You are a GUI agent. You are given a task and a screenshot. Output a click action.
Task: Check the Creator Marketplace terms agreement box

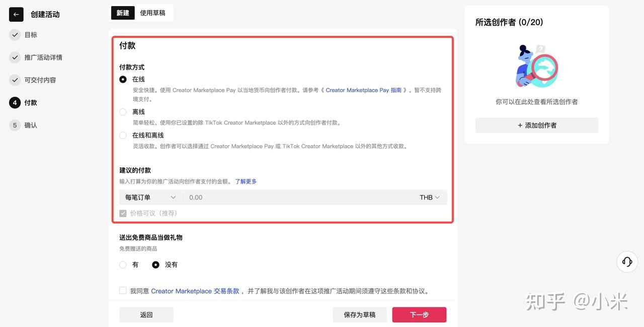click(123, 290)
